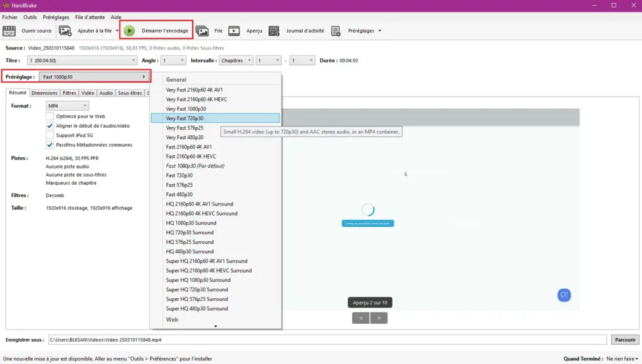Expand the Ajouter à la file dropdown arrow
Viewport: 642px width, 364px height.
click(x=117, y=31)
